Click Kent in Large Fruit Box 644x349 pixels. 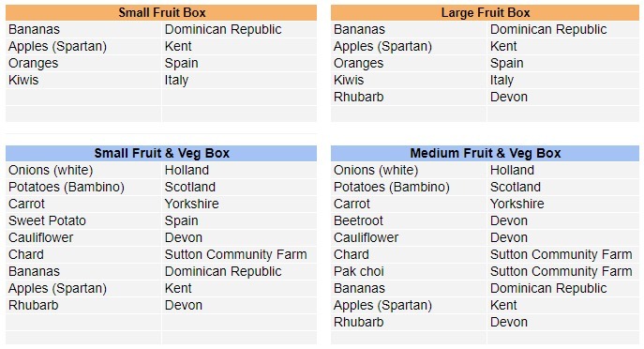pyautogui.click(x=563, y=47)
